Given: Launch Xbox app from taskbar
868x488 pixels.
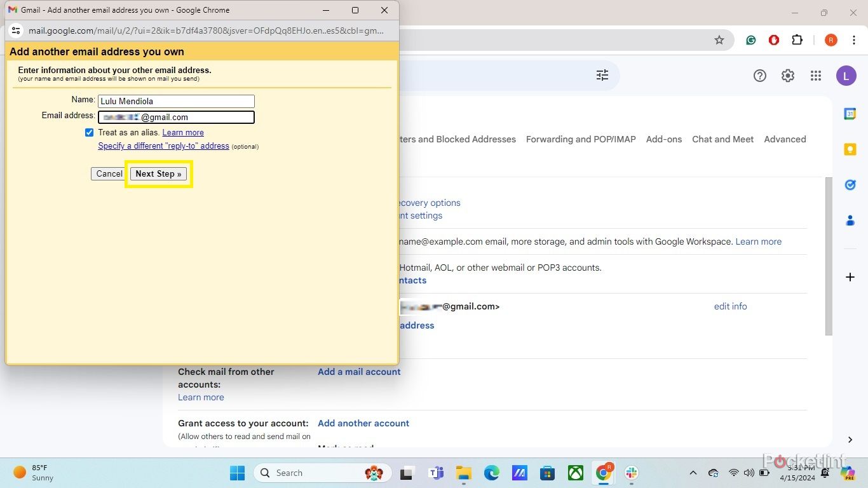Looking at the screenshot, I should (576, 473).
